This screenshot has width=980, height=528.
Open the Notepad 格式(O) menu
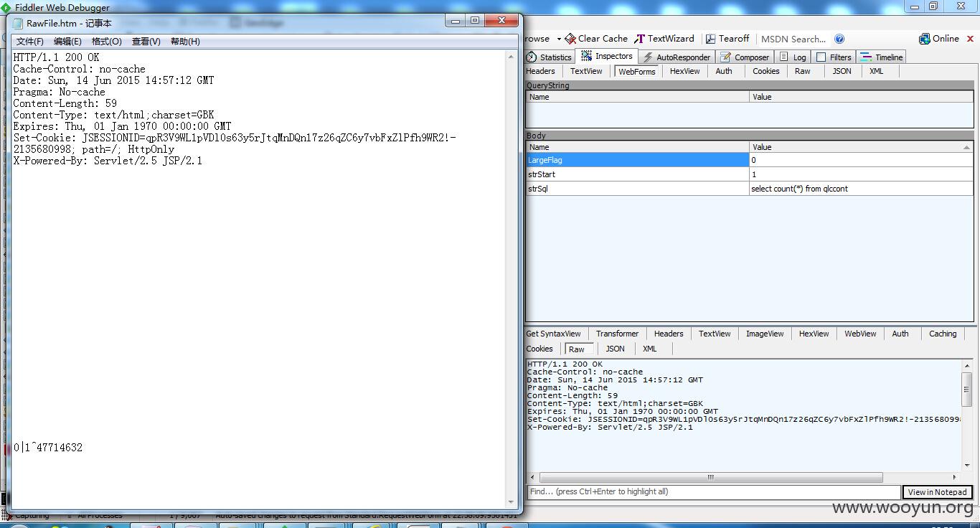point(106,42)
